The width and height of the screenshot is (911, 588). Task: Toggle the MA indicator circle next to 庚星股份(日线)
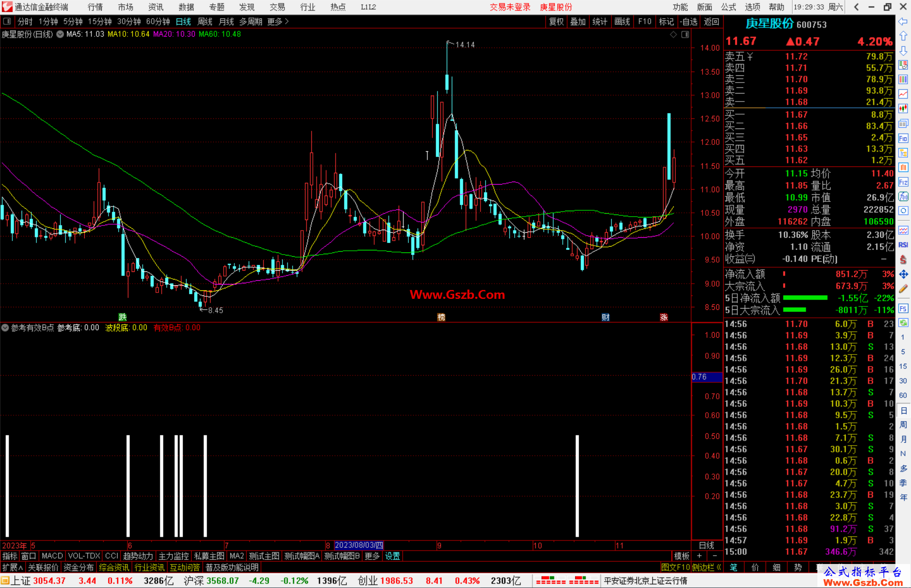tap(60, 34)
